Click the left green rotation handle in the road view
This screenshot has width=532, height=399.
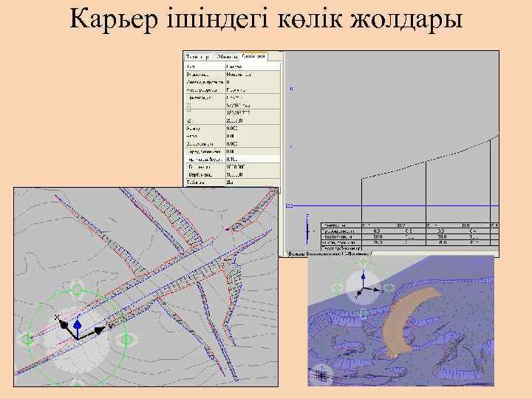point(28,339)
